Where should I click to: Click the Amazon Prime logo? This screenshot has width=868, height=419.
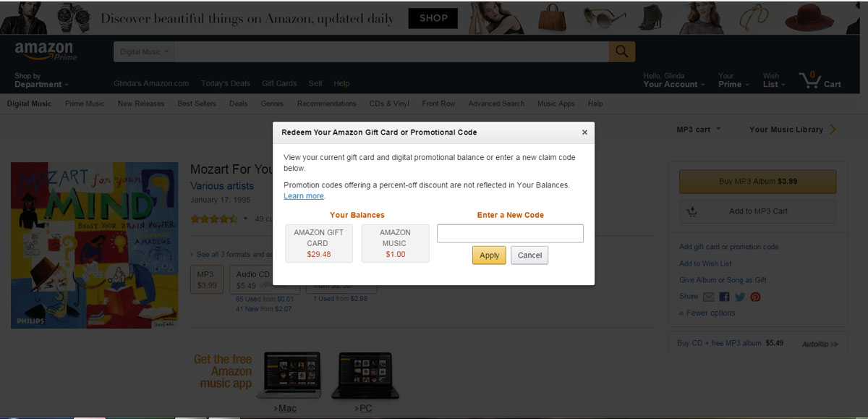[45, 52]
